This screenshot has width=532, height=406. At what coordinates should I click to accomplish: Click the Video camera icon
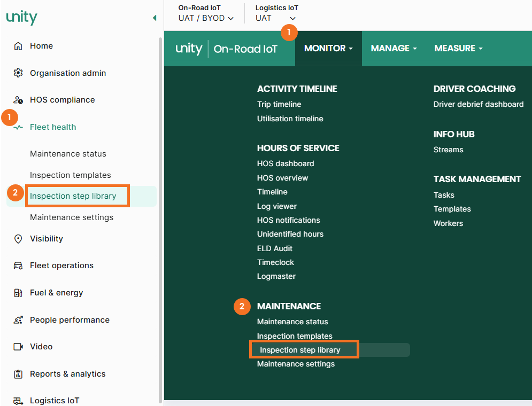tap(18, 347)
